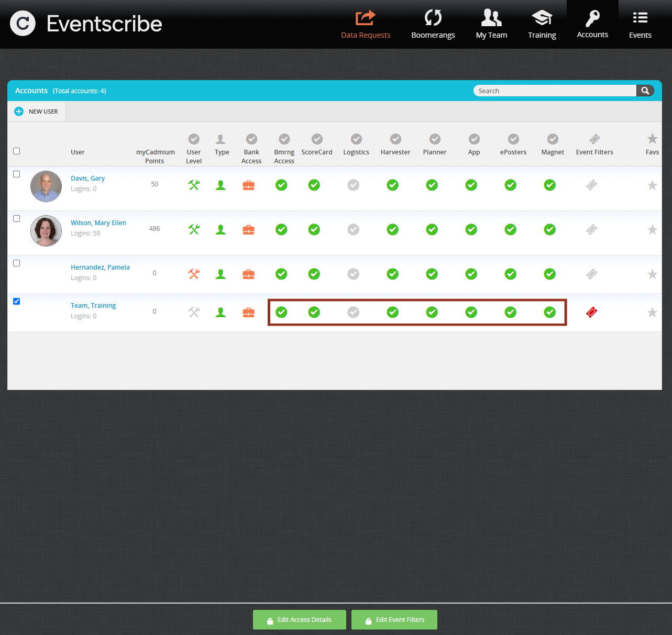The height and width of the screenshot is (635, 672).
Task: Add a new user
Action: tap(36, 112)
